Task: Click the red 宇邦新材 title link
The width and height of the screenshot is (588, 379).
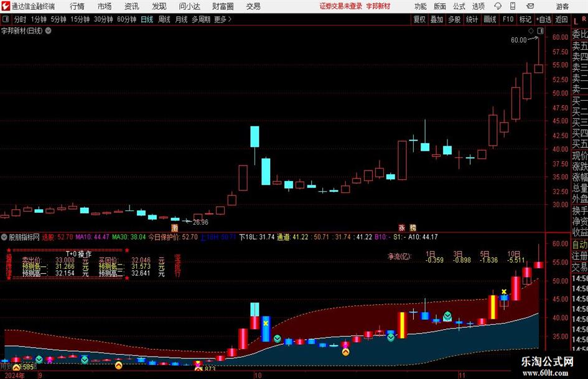Action: point(378,6)
